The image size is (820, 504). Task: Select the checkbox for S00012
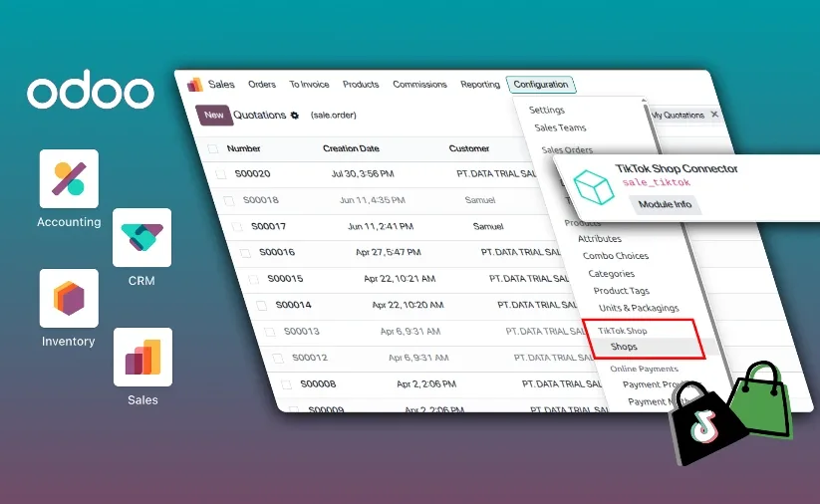[278, 359]
